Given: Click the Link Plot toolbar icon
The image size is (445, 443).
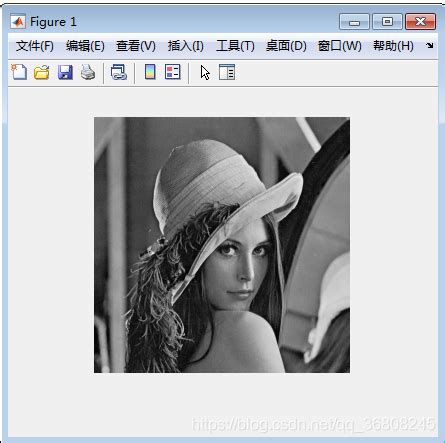Looking at the screenshot, I should coord(119,72).
